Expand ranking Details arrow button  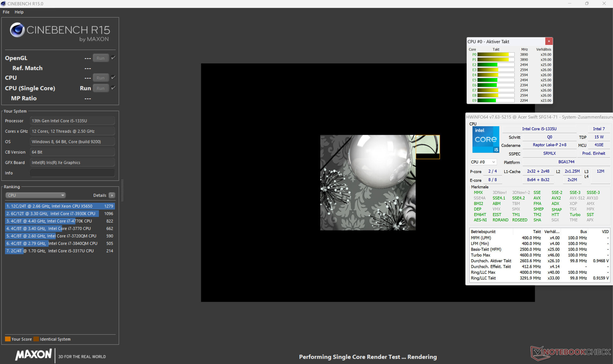tap(112, 195)
